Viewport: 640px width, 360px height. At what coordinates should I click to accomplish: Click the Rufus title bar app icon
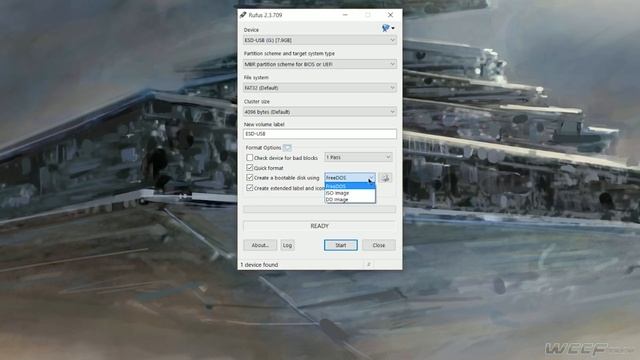pyautogui.click(x=243, y=15)
